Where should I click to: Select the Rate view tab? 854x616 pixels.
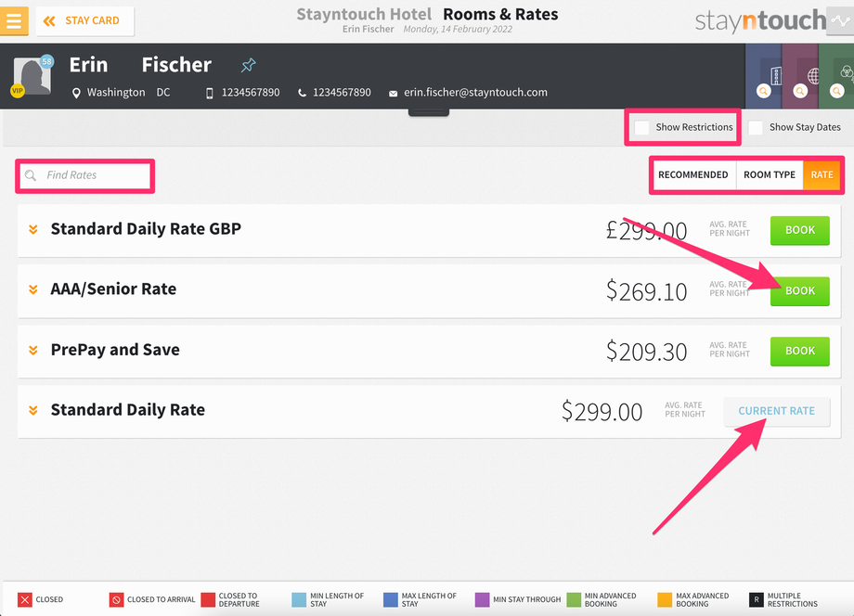[822, 174]
